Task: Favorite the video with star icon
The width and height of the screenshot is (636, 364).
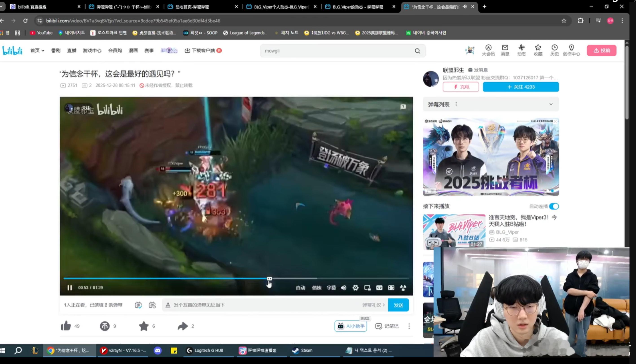Action: click(144, 326)
